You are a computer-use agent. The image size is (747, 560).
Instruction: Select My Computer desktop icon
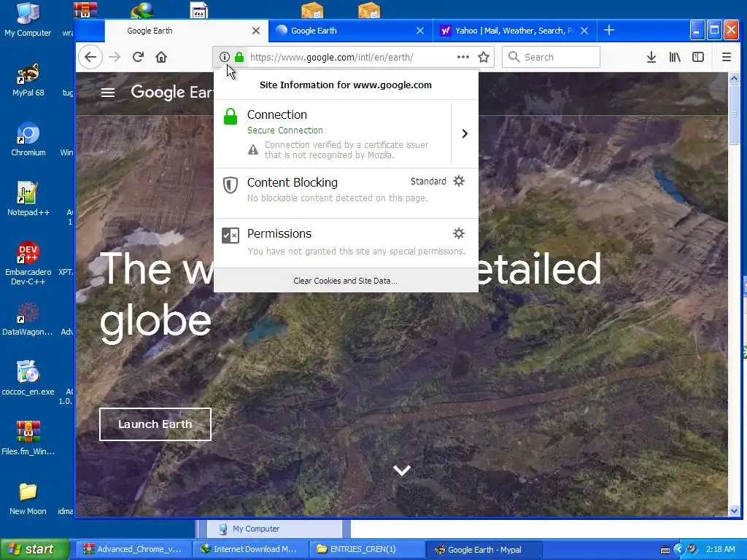[28, 20]
